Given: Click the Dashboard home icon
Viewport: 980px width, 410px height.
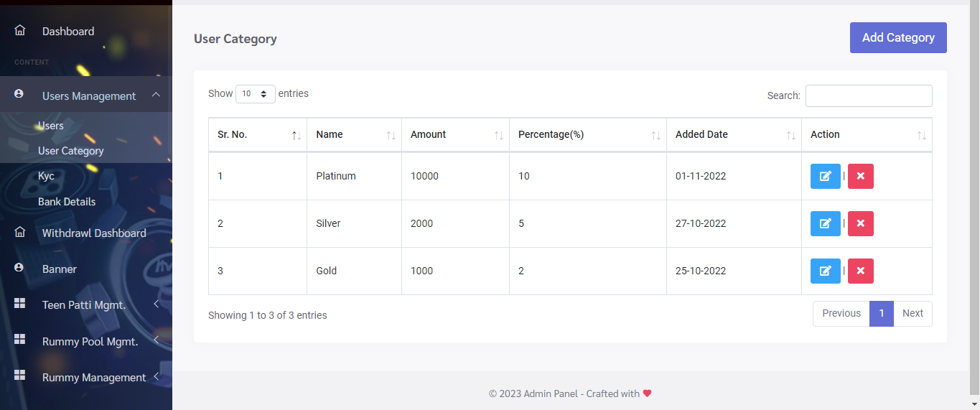Looking at the screenshot, I should [x=19, y=31].
